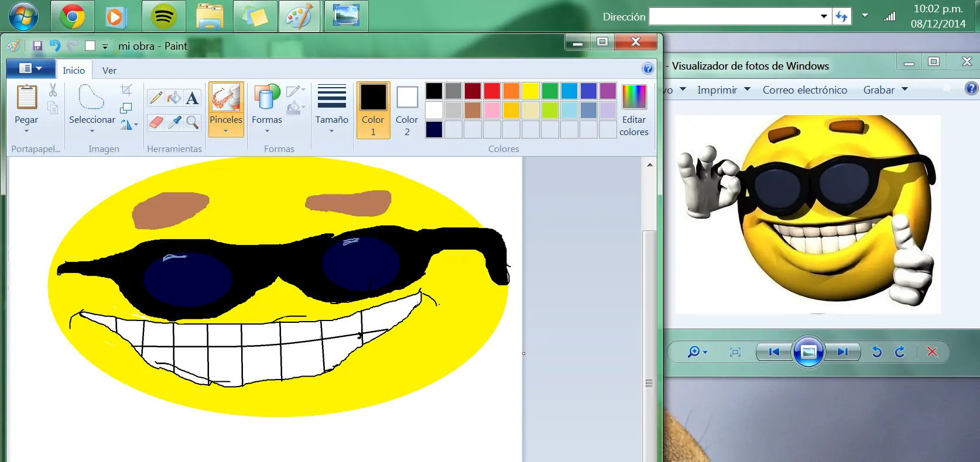
Task: Open Spotify from the taskbar
Action: click(x=163, y=16)
